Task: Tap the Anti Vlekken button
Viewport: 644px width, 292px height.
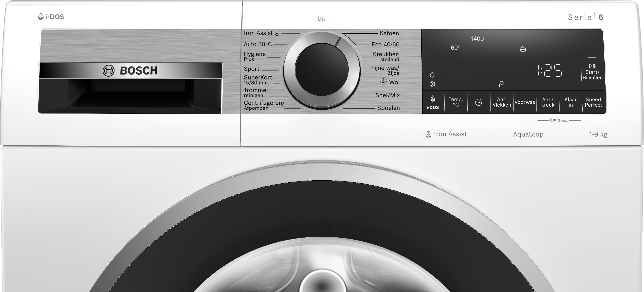Action: pos(501,102)
